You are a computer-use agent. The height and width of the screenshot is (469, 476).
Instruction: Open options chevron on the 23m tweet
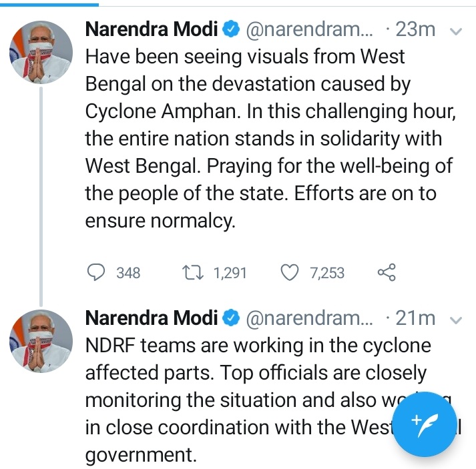coord(457,31)
